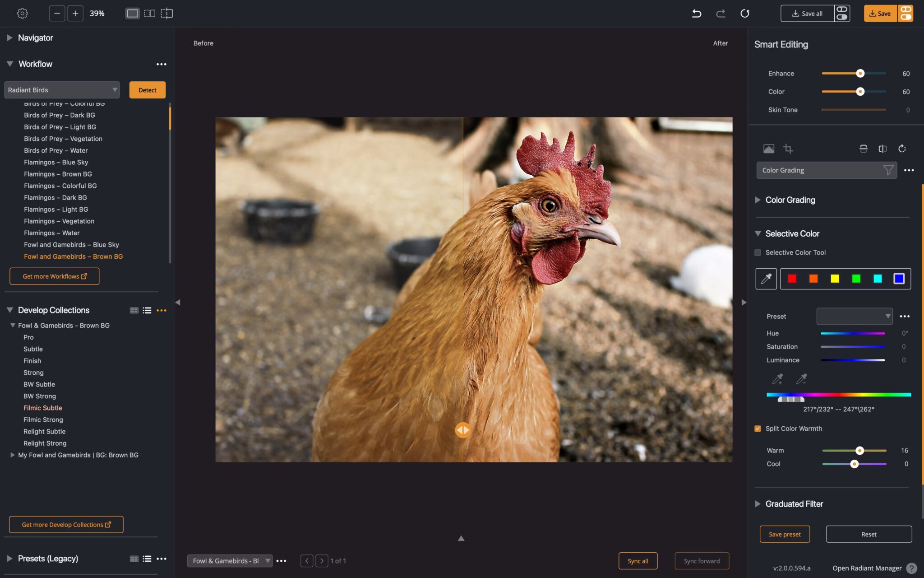Apply the Filmic Strong develop preset

[43, 420]
